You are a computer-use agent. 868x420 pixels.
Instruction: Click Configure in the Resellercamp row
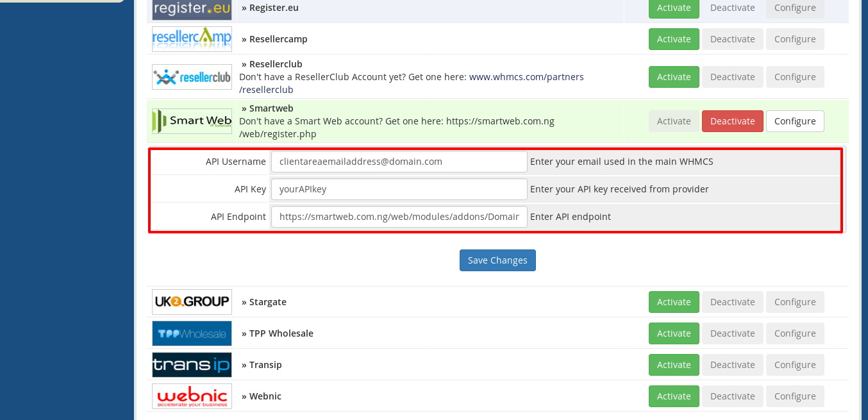[795, 39]
